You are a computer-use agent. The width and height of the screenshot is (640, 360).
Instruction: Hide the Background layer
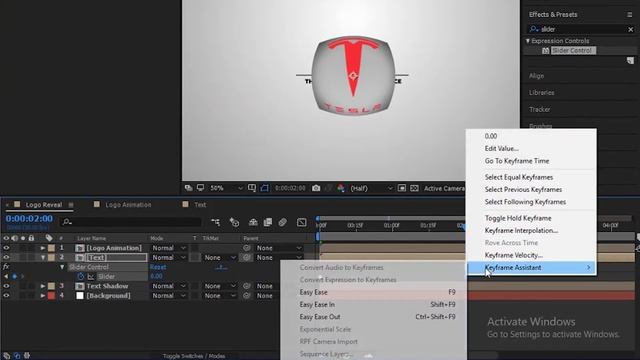pyautogui.click(x=6, y=296)
